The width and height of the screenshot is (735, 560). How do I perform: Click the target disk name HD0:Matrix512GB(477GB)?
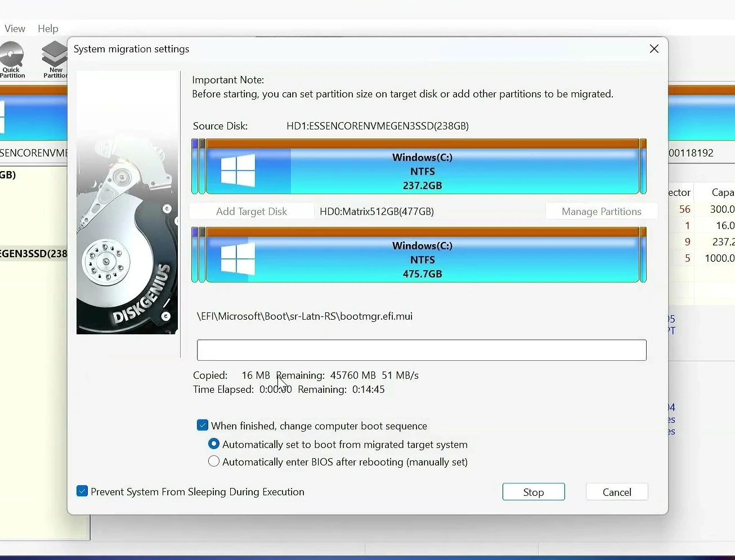[377, 212]
